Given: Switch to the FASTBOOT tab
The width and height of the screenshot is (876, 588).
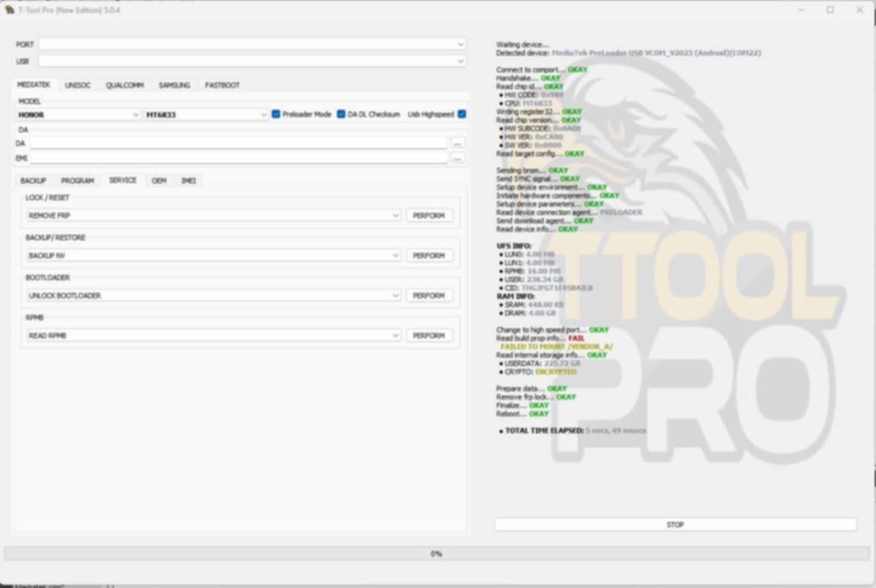Looking at the screenshot, I should (222, 86).
